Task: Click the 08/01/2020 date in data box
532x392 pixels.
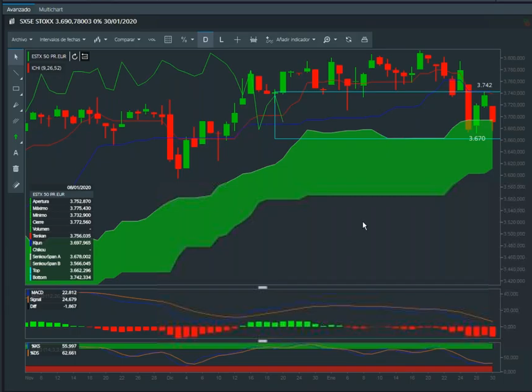Action: [79, 187]
